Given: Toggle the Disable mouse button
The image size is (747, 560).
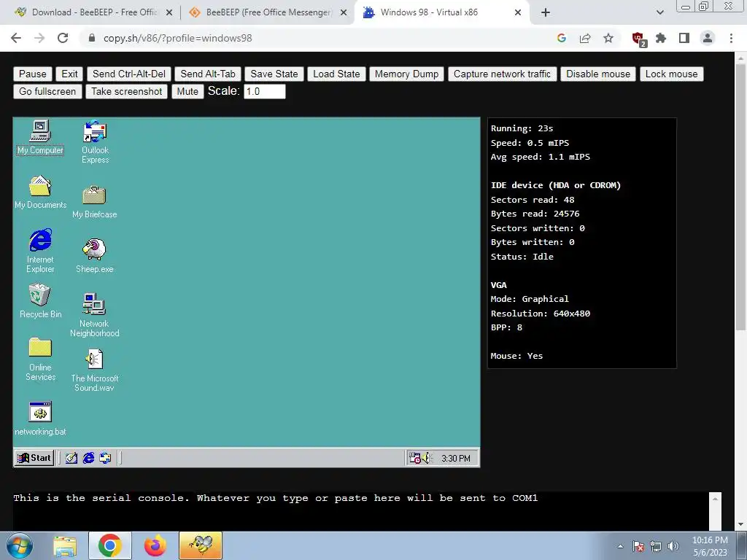Looking at the screenshot, I should click(x=598, y=74).
